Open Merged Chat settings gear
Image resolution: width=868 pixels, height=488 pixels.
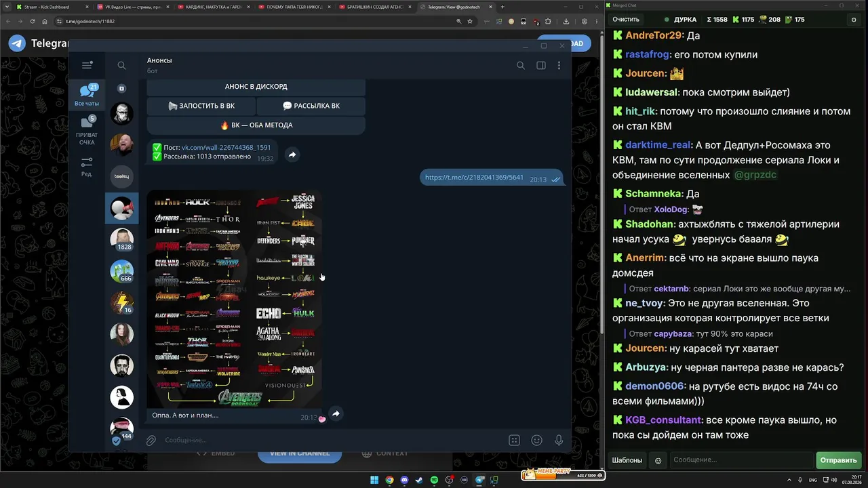click(x=854, y=20)
